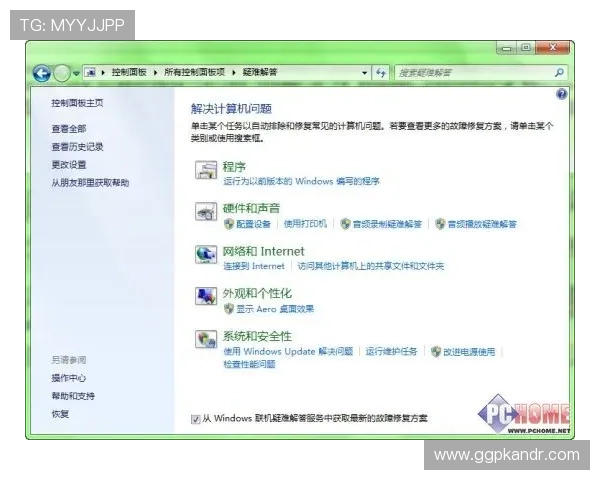Open 控制面板主页 in the sidebar
Viewport: 600px width, 480px height.
[x=77, y=103]
